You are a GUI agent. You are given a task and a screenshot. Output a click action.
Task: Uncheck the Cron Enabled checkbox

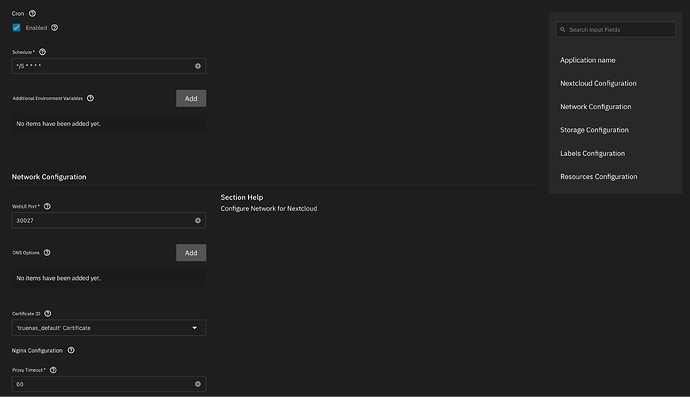tap(17, 28)
